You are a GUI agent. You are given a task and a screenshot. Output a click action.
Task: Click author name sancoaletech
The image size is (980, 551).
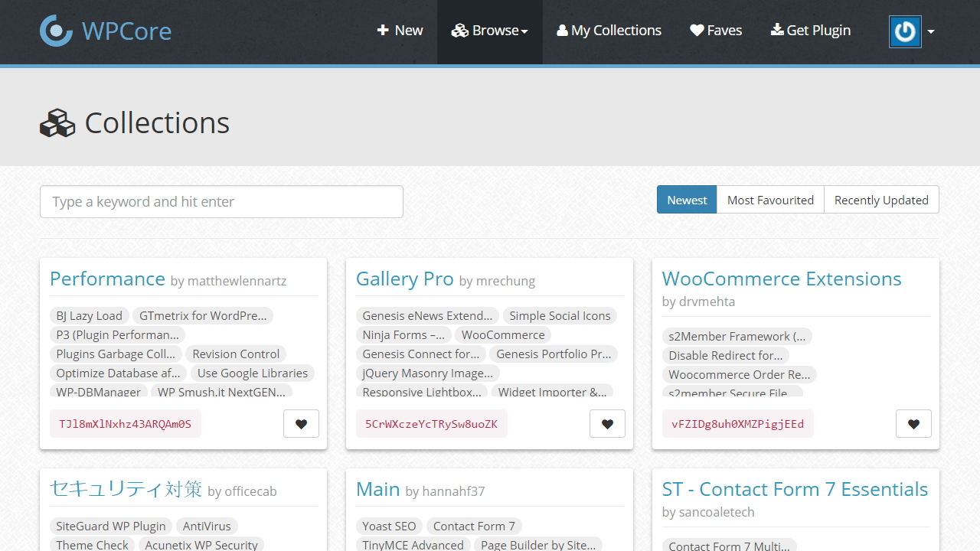[x=717, y=512]
